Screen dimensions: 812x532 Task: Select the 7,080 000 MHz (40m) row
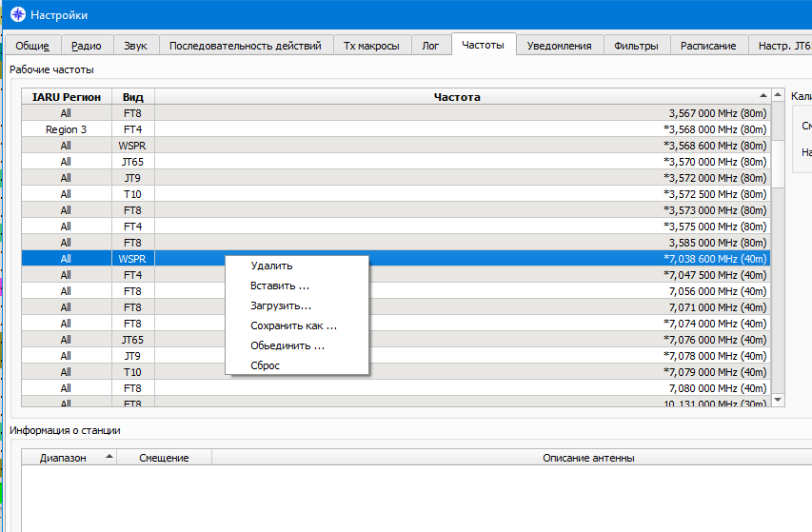[396, 388]
